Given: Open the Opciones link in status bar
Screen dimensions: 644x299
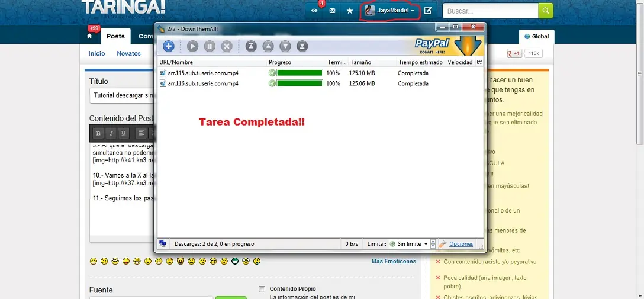Looking at the screenshot, I should pos(461,244).
